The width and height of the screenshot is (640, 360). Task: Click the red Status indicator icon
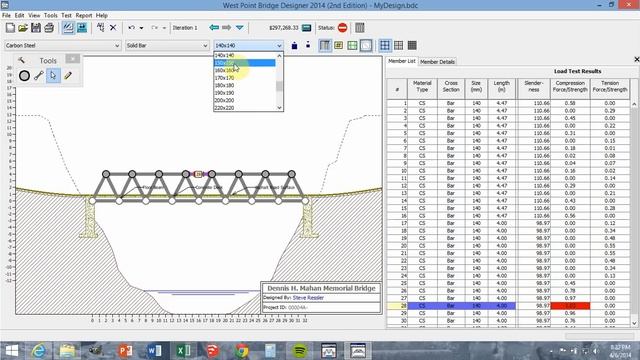pyautogui.click(x=342, y=28)
